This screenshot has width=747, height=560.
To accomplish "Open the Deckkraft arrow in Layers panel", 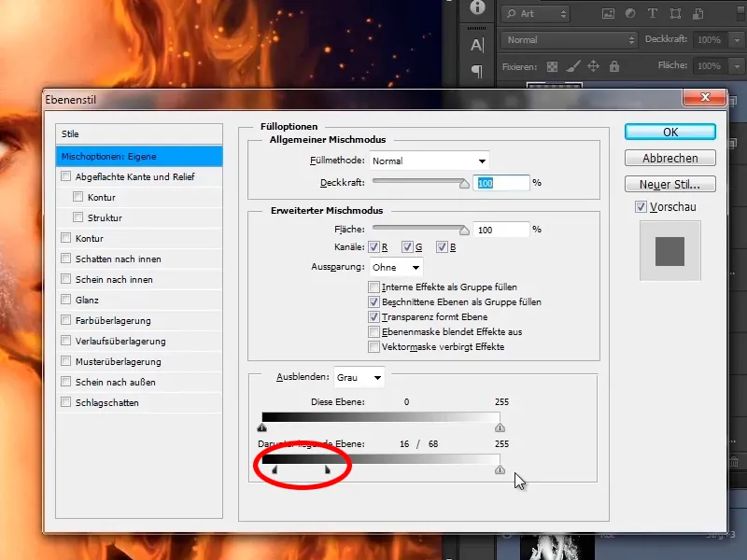I will tap(737, 40).
